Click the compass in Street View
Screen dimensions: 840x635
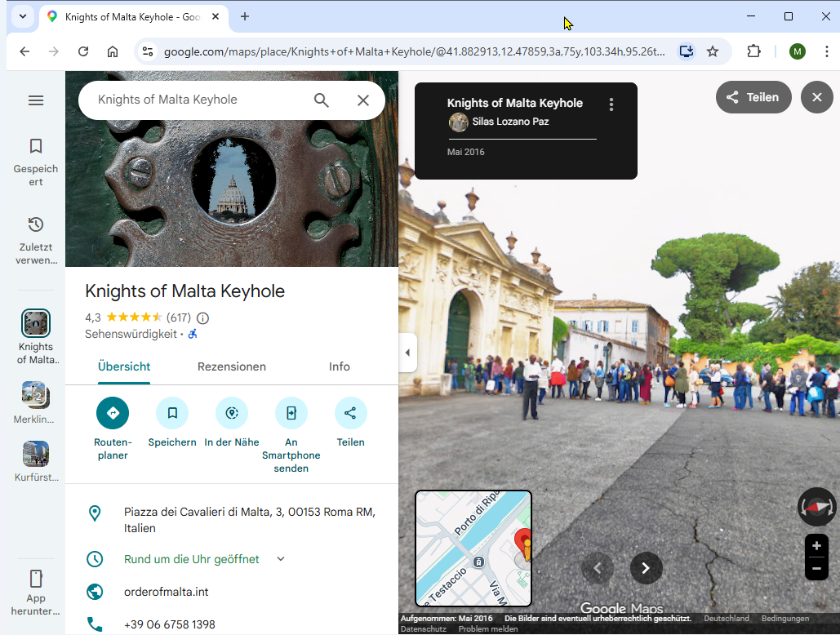click(816, 507)
